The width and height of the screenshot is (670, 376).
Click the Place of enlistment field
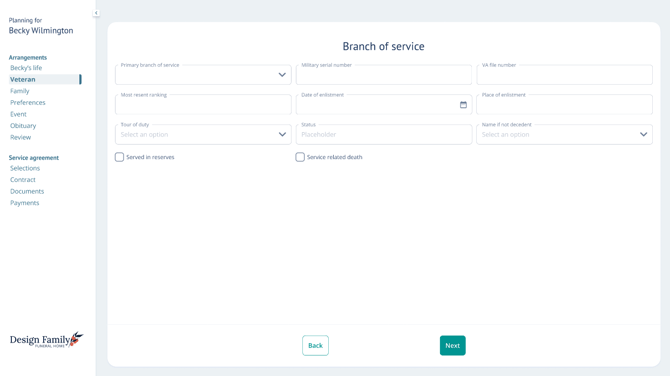point(564,105)
